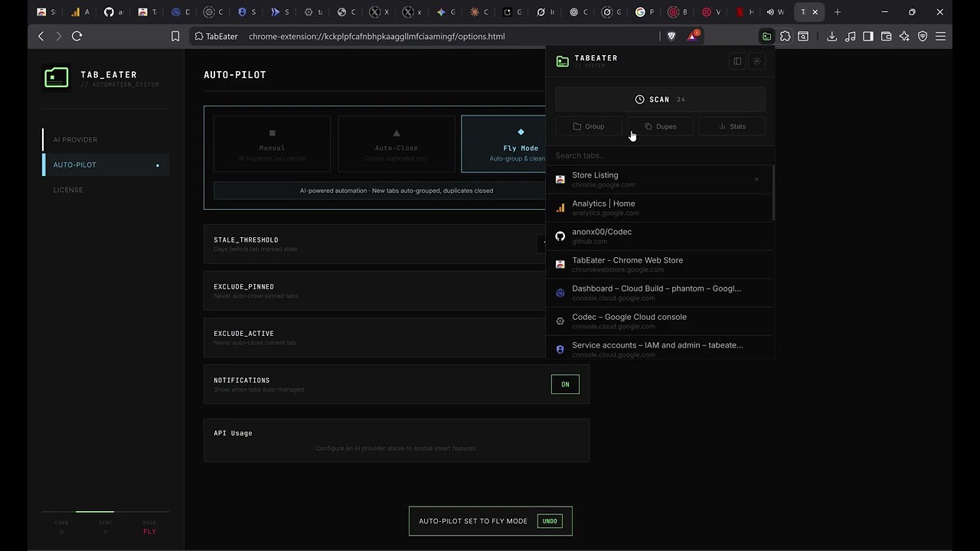Turn off the NOTIFICATIONS ON toggle

[x=565, y=384]
